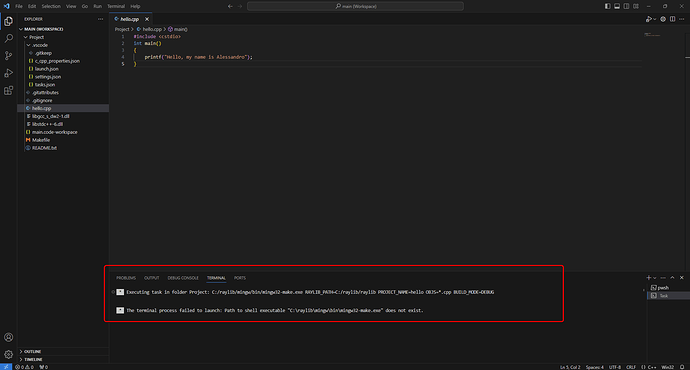Open the Manage gear icon
Screen dimensions: 690x370
[8, 354]
